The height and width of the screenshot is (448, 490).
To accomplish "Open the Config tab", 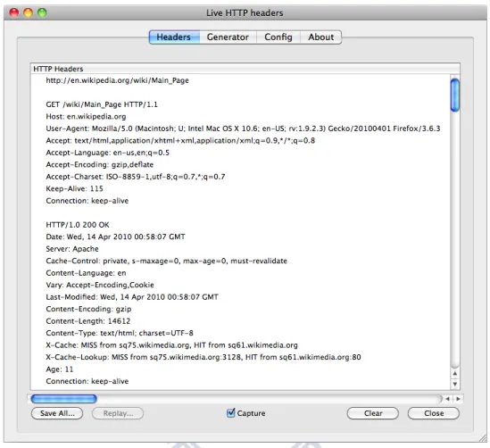I will (278, 37).
